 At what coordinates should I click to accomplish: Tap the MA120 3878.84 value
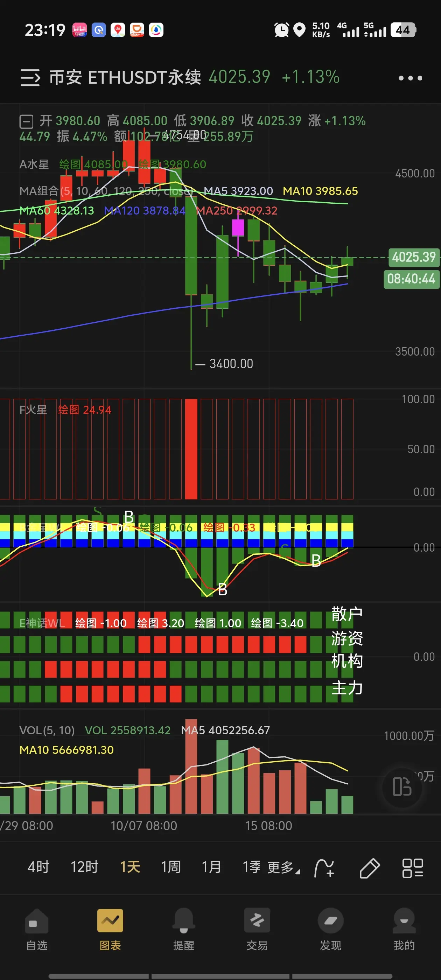point(145,210)
